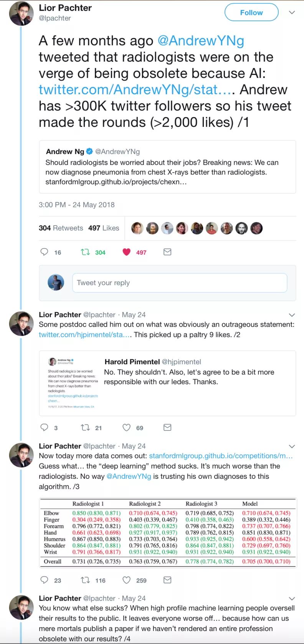The image size is (304, 644).
Task: Reply to the Harold Pimentel quote tweet
Action: coord(45,427)
